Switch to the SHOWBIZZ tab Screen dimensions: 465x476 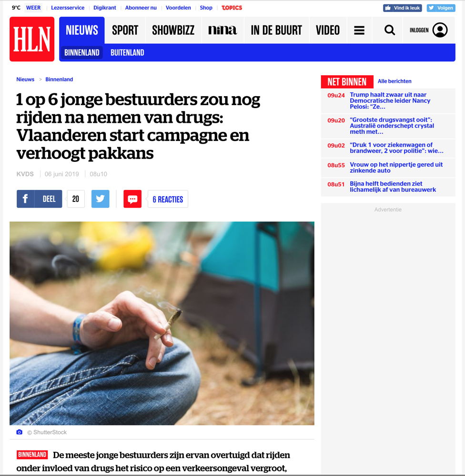point(173,30)
